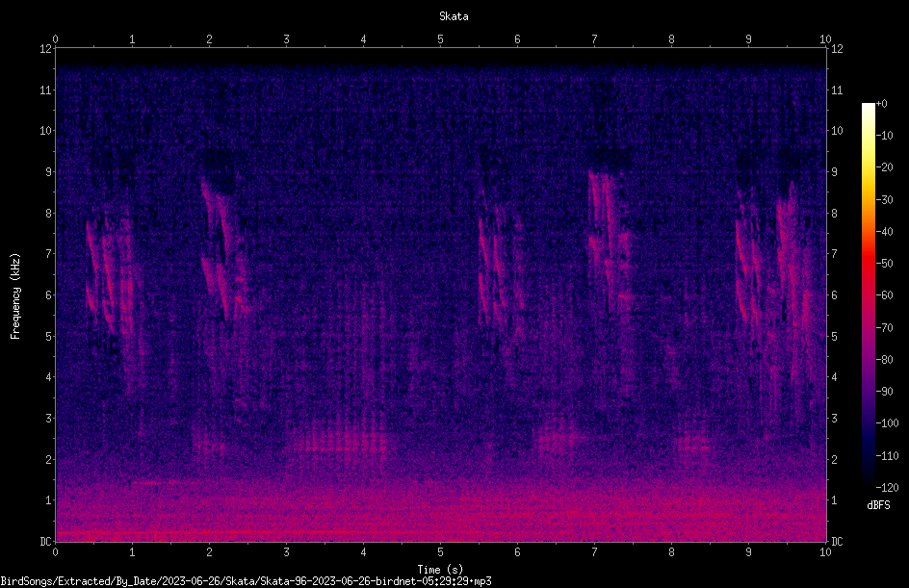Click the dBFS color scale gradient bar
This screenshot has height=588, width=909.
(x=868, y=294)
